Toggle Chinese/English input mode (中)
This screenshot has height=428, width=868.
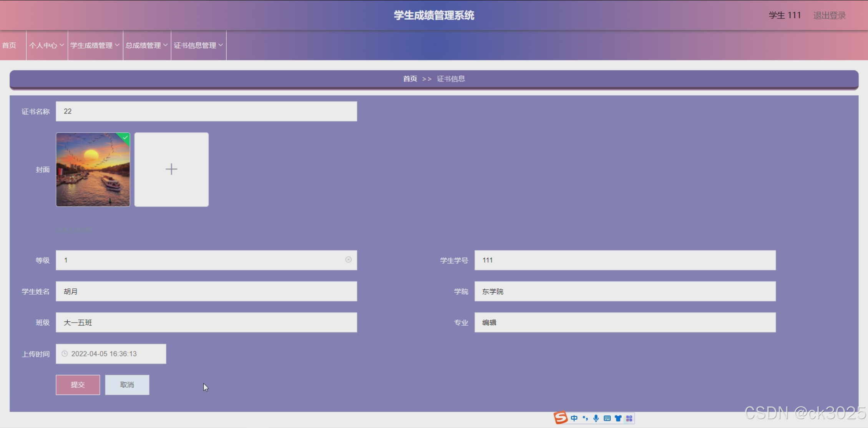(574, 418)
